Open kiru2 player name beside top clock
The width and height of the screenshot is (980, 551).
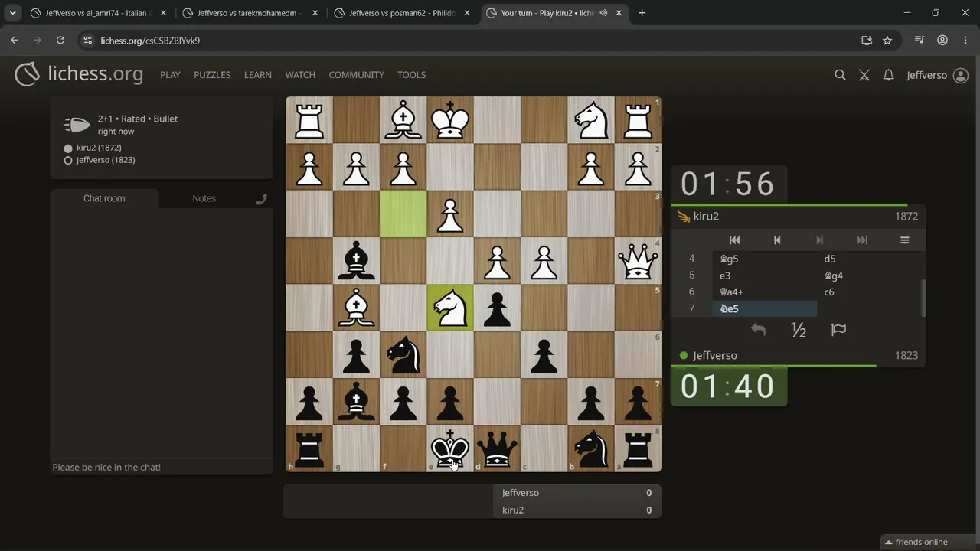coord(706,217)
